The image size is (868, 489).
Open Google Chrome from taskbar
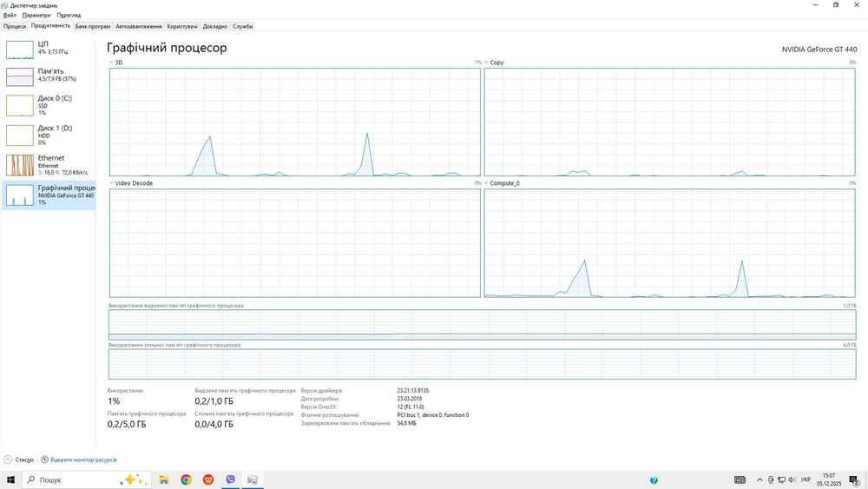coord(186,479)
